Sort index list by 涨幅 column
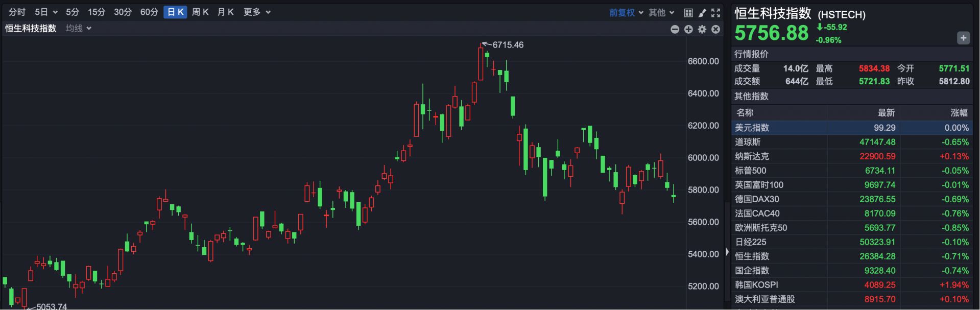The image size is (980, 310). pyautogui.click(x=959, y=113)
